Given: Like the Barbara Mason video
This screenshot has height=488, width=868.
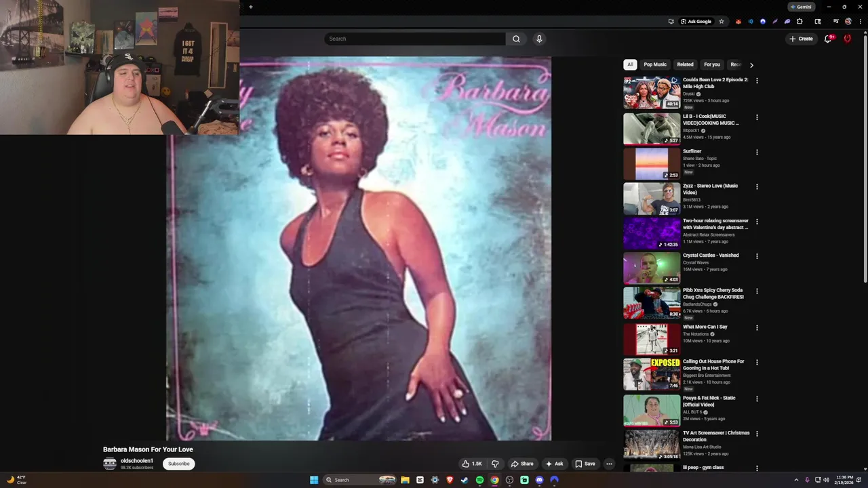Looking at the screenshot, I should coord(472,464).
